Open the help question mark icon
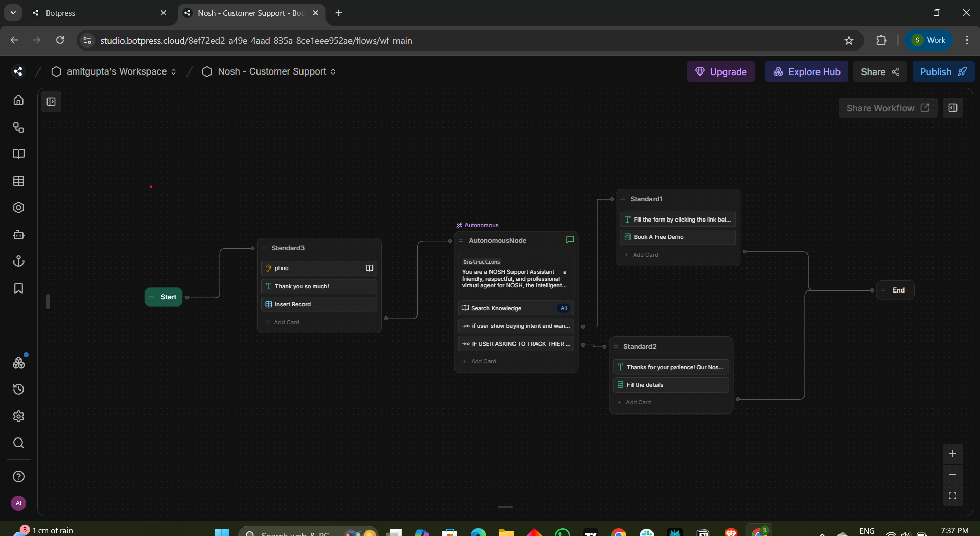 pyautogui.click(x=18, y=476)
